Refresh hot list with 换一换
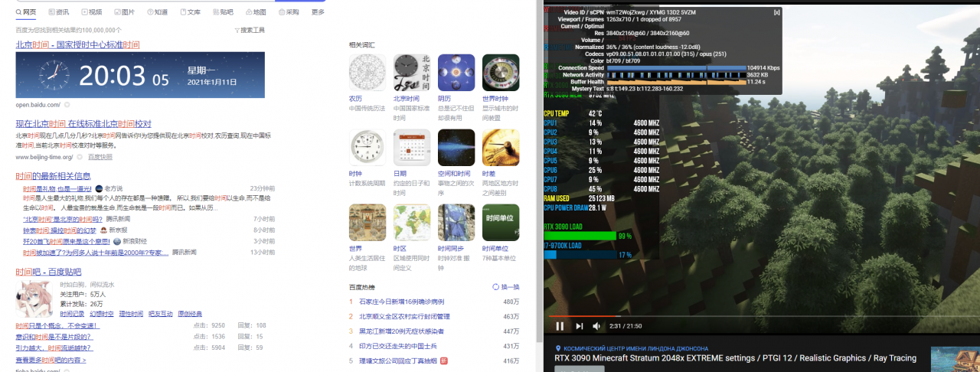The height and width of the screenshot is (372, 980). click(x=506, y=287)
